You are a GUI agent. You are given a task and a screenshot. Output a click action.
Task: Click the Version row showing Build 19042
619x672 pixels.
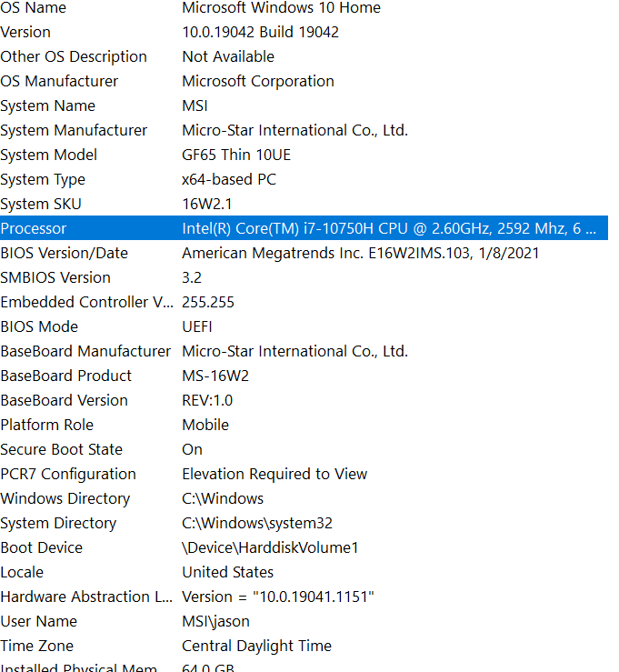click(x=25, y=33)
